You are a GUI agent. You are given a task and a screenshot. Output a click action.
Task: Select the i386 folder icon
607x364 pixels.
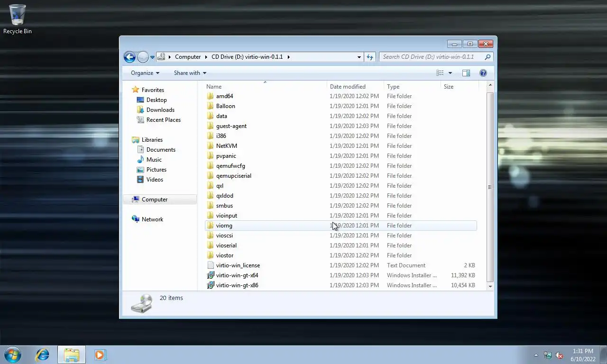click(x=211, y=136)
